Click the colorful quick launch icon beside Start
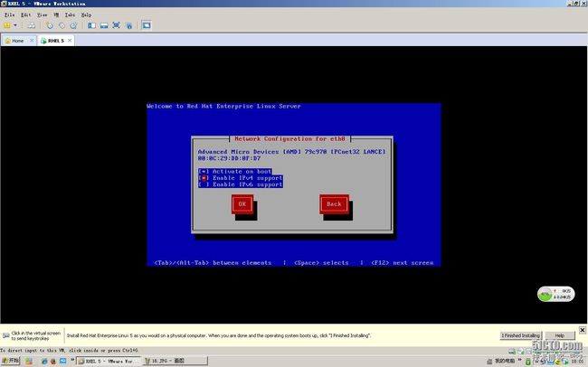 (29, 362)
